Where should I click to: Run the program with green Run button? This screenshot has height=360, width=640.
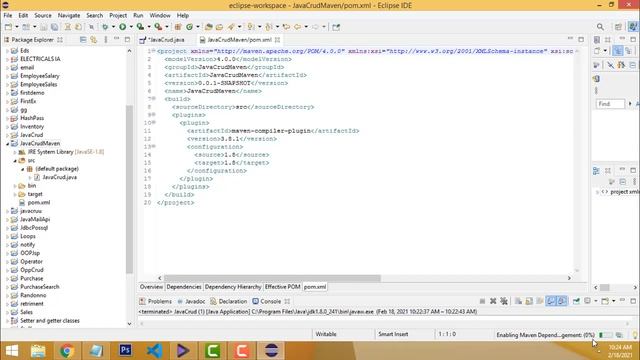122,27
